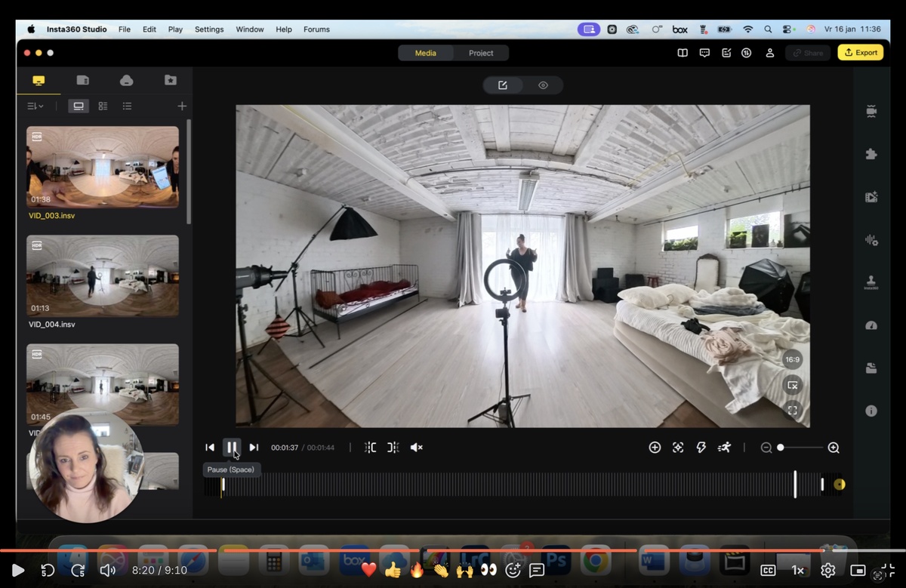Play the outer video

[18, 571]
